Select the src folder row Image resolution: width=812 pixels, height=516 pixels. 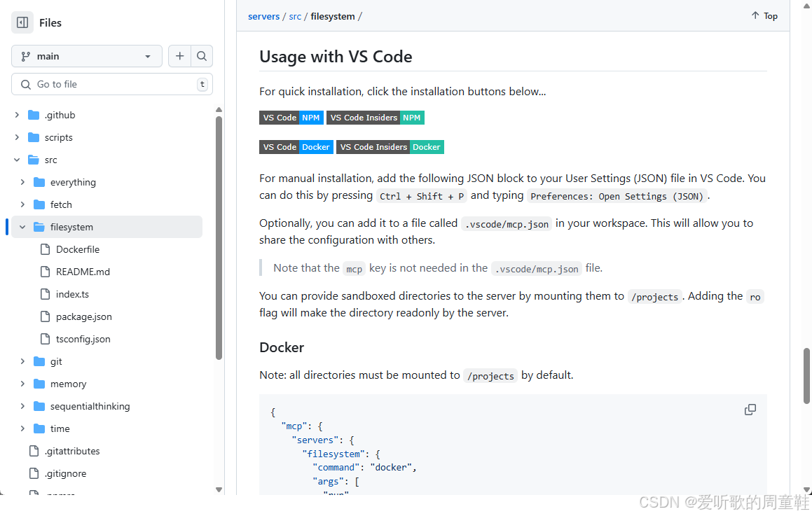[106, 160]
